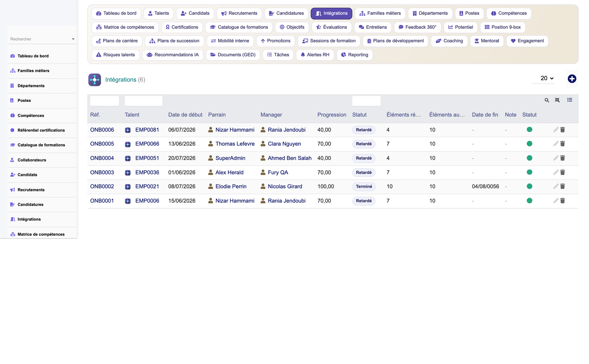Click the pencil edit icon for ONB0006
Viewport: 589px width, 364px height.
[556, 129]
